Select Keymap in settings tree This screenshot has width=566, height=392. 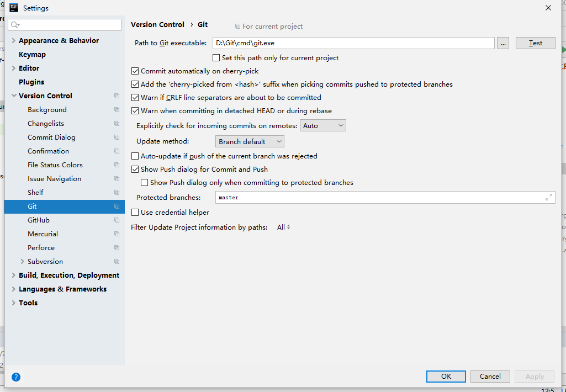pyautogui.click(x=32, y=55)
